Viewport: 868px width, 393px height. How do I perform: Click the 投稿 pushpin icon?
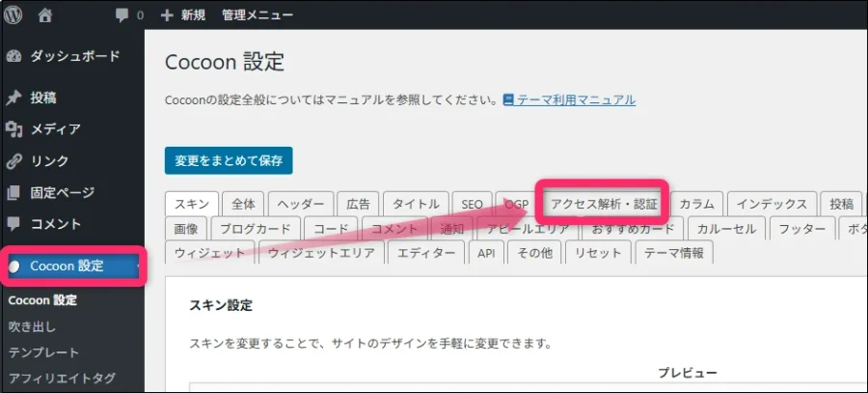[x=14, y=98]
